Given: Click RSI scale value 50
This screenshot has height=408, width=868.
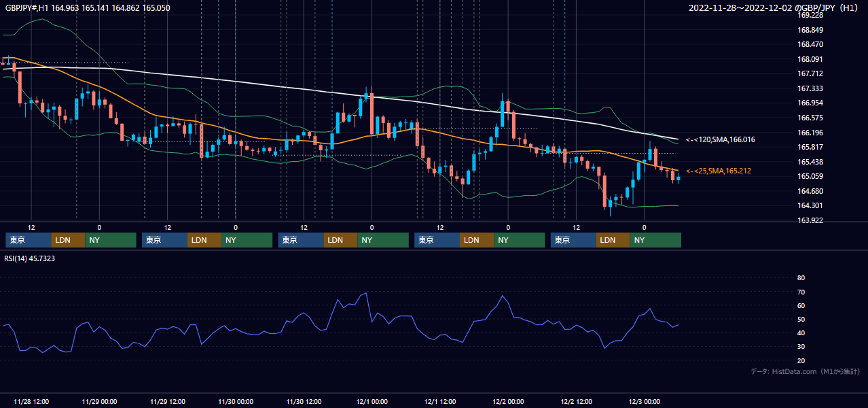Looking at the screenshot, I should 801,319.
